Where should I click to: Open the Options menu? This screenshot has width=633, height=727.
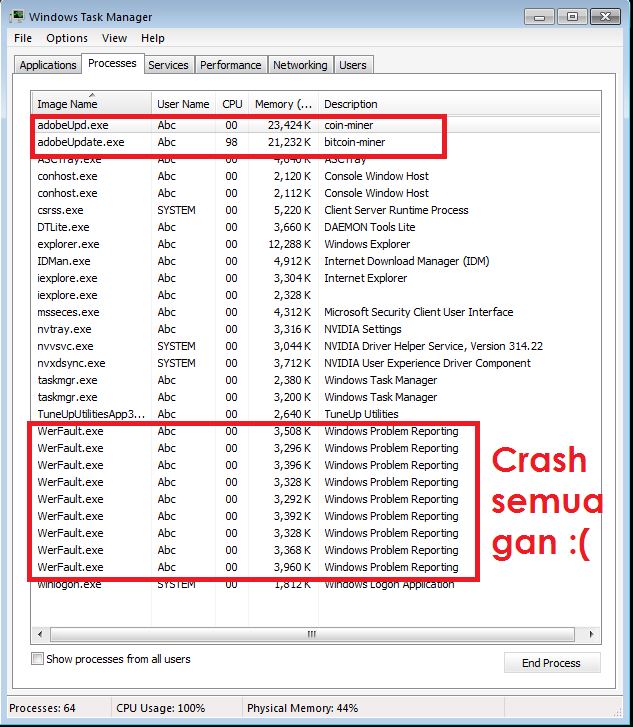(x=67, y=38)
